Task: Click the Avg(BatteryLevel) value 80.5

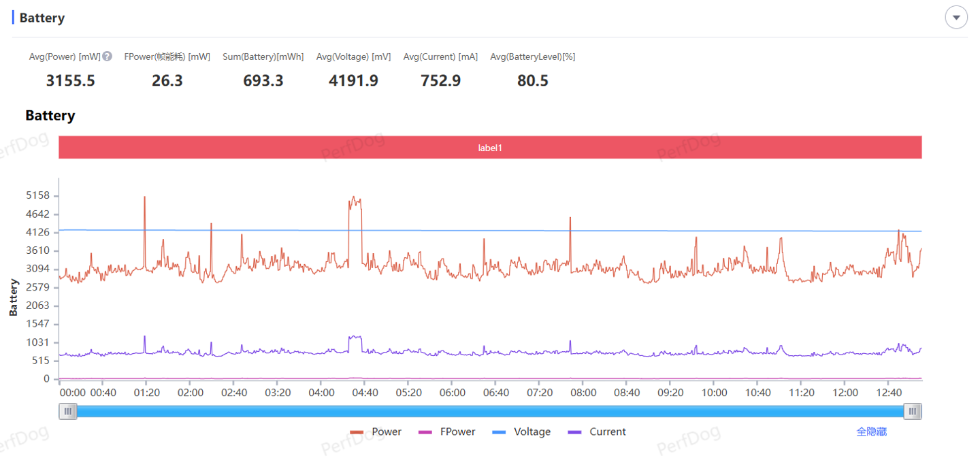Action: tap(532, 81)
